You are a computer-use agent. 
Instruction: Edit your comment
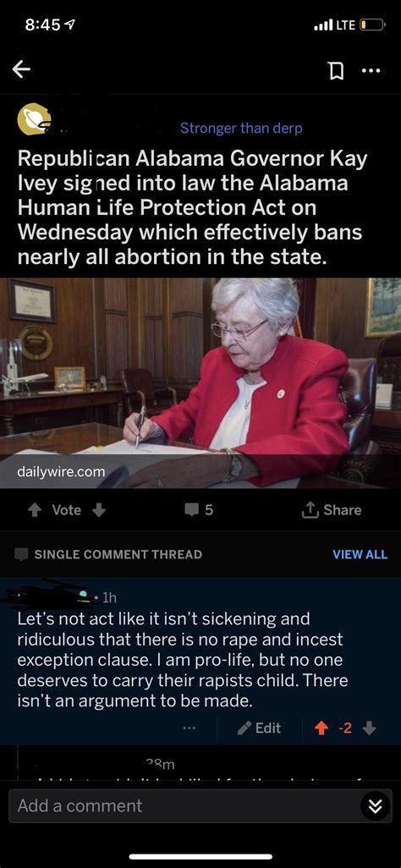click(259, 728)
